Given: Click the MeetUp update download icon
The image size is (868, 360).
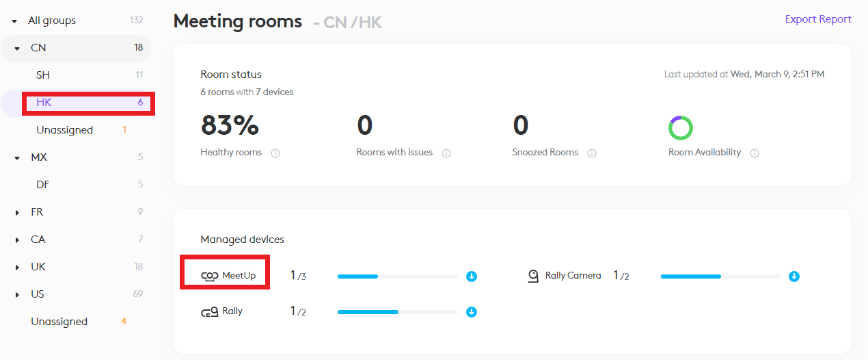Looking at the screenshot, I should (472, 277).
